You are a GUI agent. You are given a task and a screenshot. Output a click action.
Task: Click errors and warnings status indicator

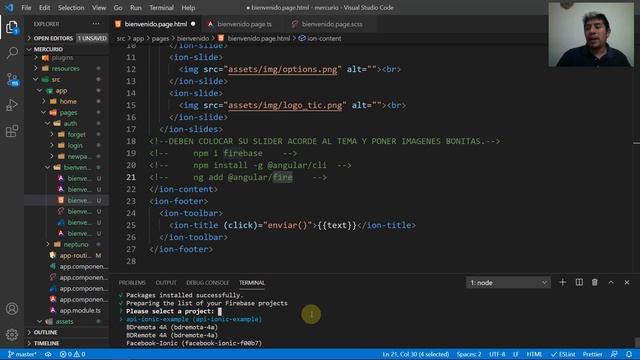(x=73, y=354)
